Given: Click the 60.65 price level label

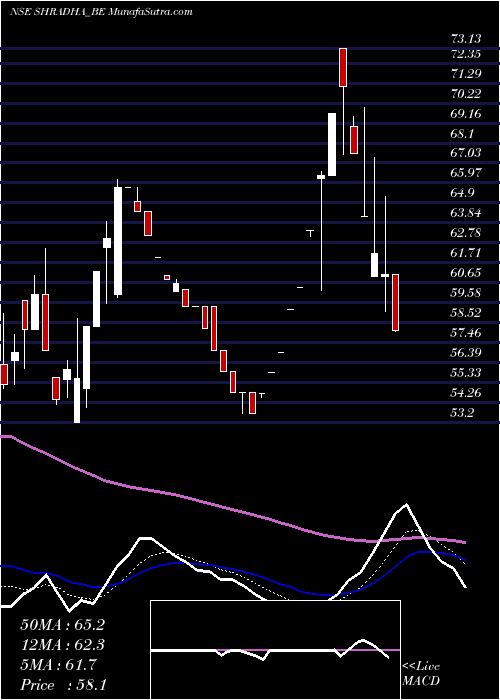Looking at the screenshot, I should [x=467, y=272].
